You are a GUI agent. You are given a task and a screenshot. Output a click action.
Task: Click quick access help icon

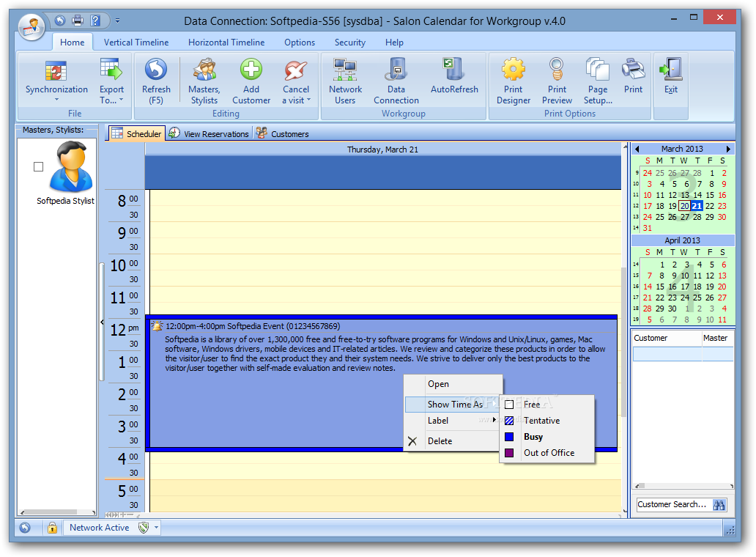[95, 21]
